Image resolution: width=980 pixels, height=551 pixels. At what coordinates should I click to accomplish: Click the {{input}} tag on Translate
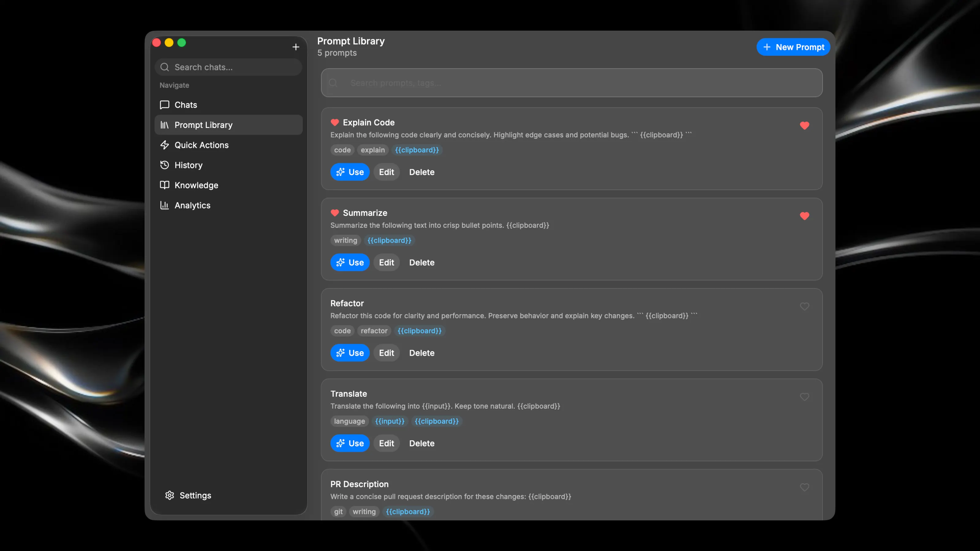coord(390,422)
